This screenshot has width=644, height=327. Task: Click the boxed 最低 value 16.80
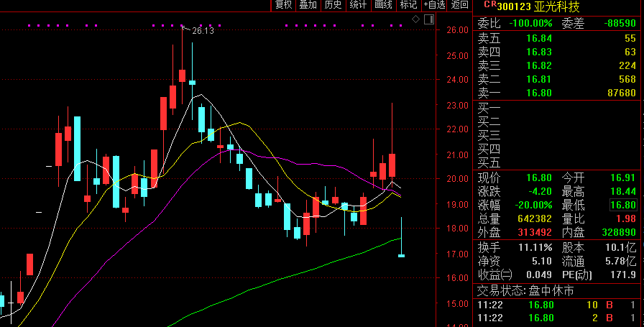[x=622, y=205]
